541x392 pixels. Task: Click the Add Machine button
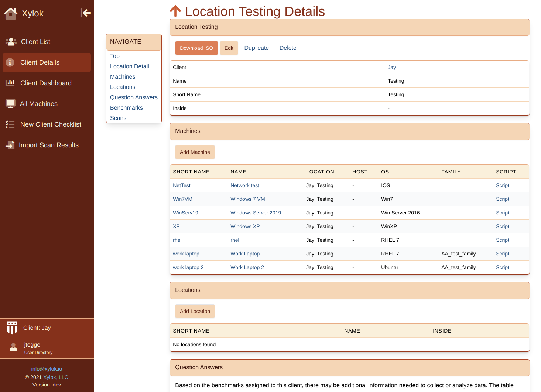(x=195, y=152)
